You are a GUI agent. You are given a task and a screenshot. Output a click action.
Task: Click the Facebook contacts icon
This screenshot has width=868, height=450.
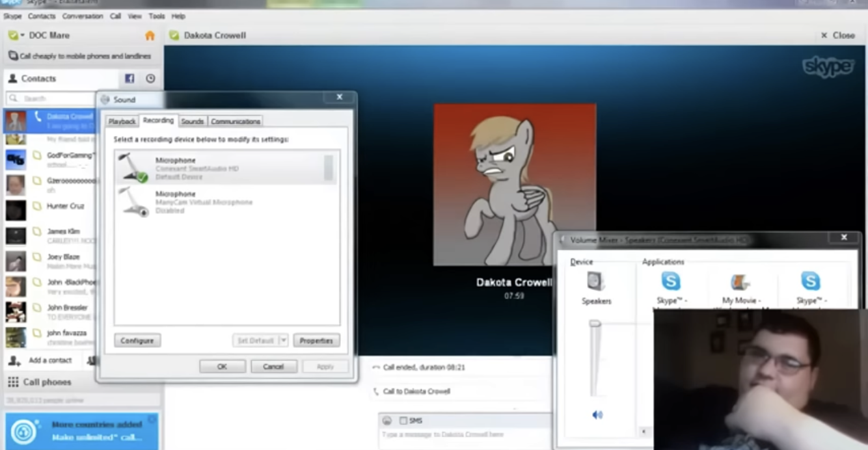tap(129, 79)
